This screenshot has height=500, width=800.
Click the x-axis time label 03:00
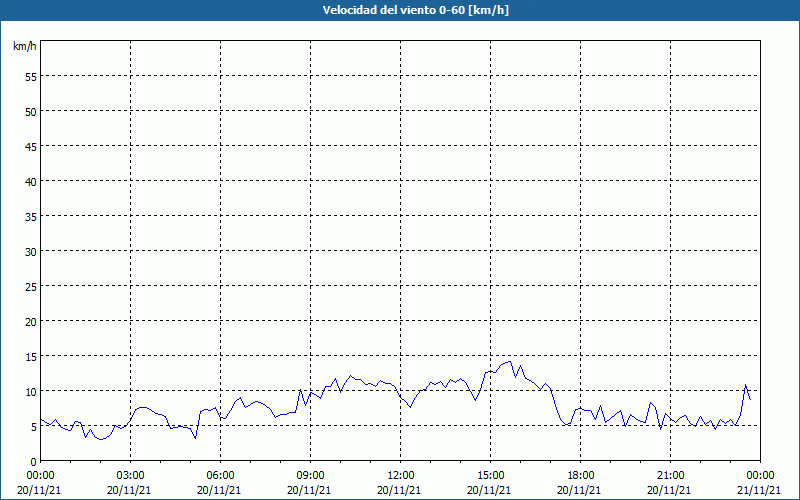click(131, 476)
